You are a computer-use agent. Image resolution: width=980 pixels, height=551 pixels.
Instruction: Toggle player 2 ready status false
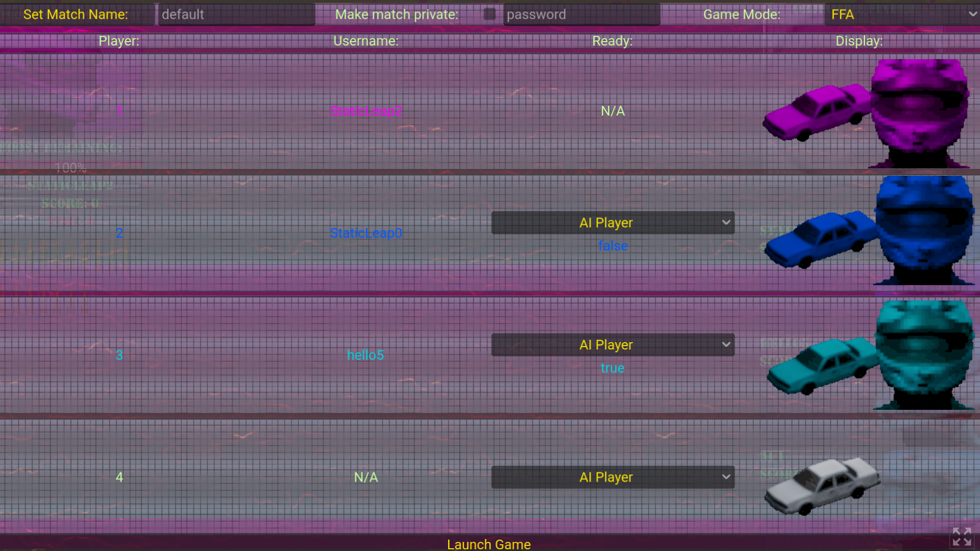coord(613,246)
